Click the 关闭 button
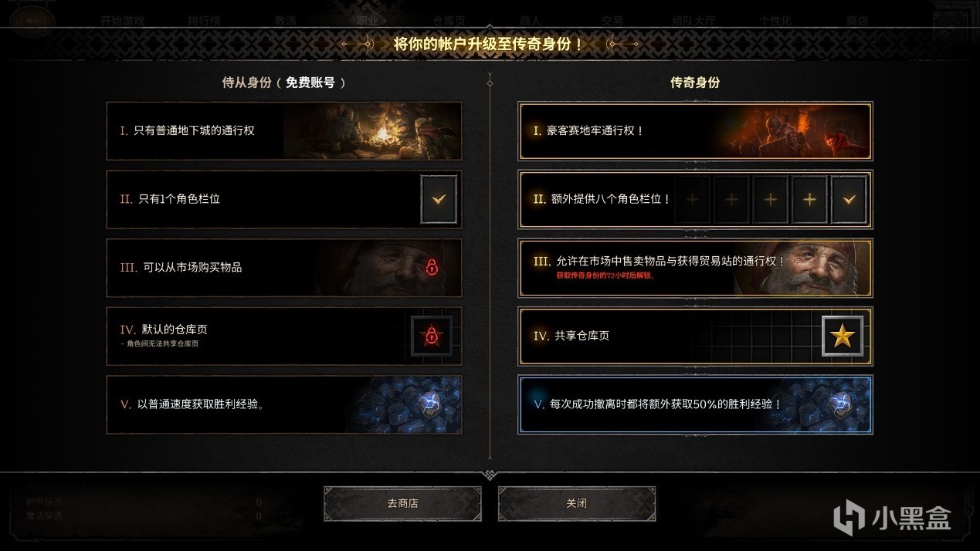 577,503
